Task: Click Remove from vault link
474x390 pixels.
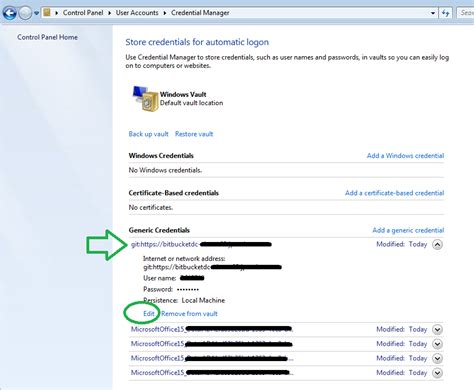Action: 189,313
